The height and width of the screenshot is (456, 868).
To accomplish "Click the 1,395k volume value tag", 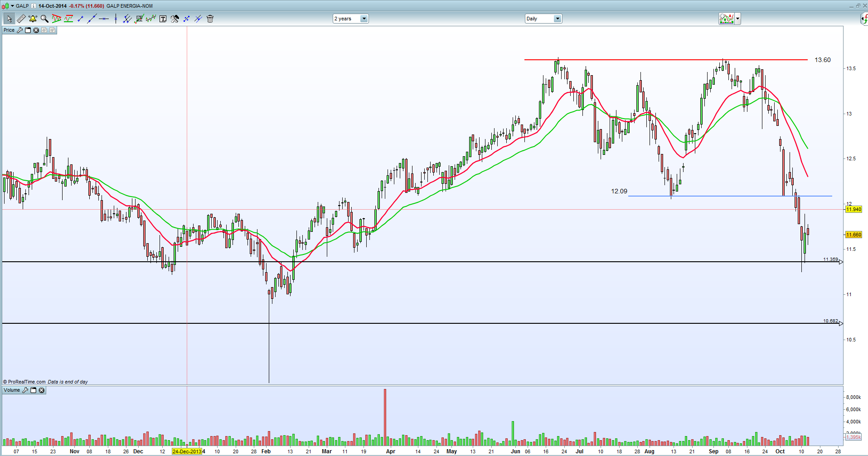I will coord(853,437).
